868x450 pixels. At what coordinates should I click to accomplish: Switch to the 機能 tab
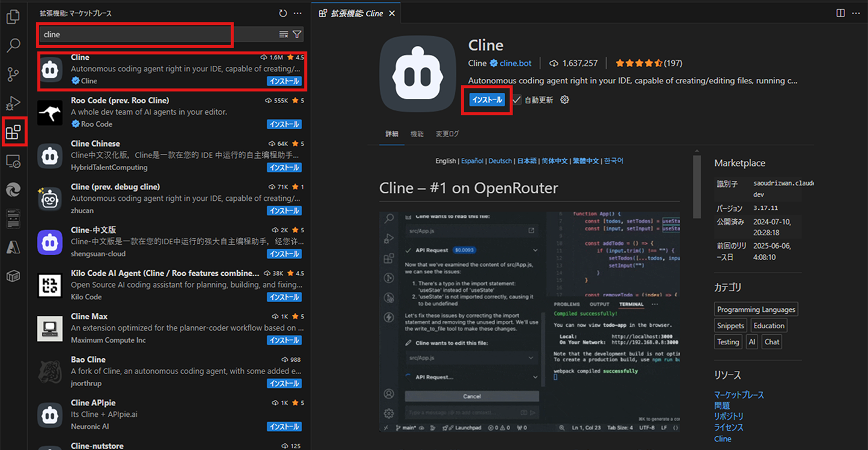click(417, 134)
